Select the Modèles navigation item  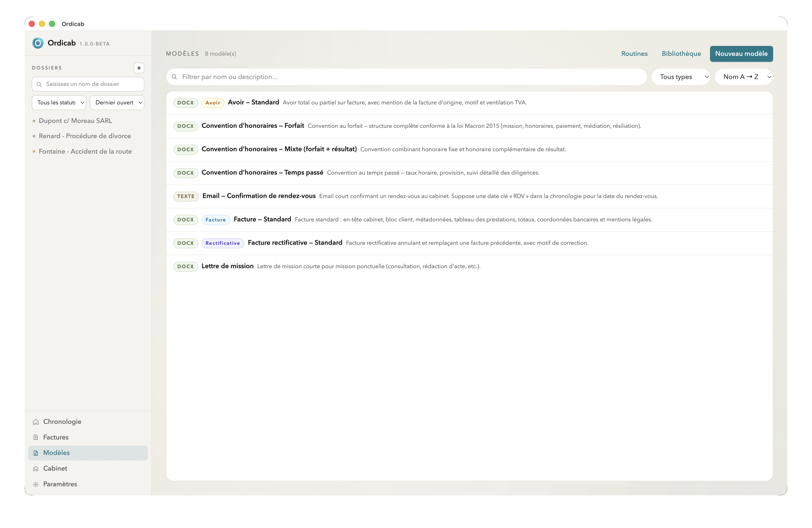(x=88, y=453)
